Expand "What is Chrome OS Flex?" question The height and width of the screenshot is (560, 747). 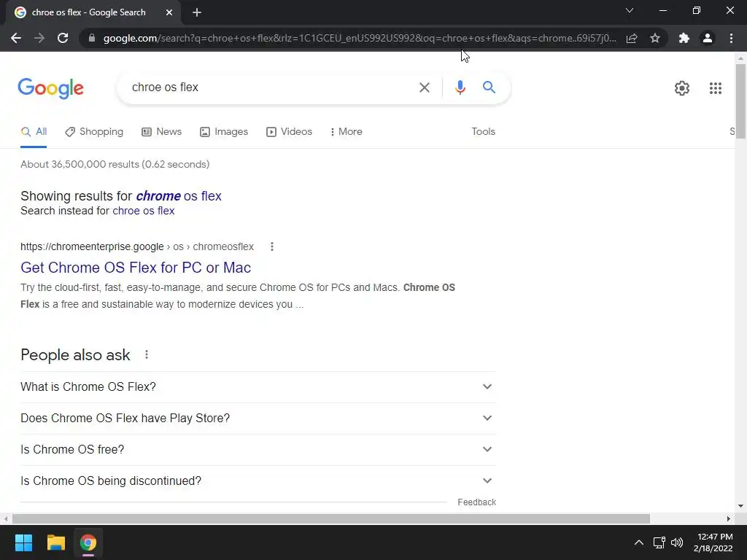point(258,386)
